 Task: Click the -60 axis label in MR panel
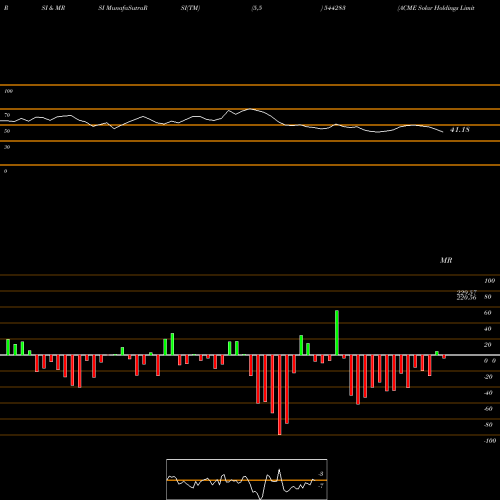click(x=488, y=409)
